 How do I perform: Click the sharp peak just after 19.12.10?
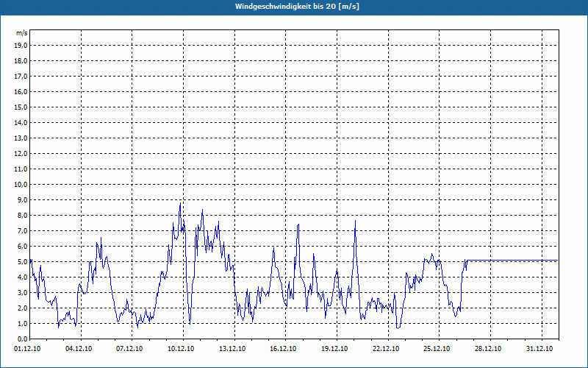355,221
